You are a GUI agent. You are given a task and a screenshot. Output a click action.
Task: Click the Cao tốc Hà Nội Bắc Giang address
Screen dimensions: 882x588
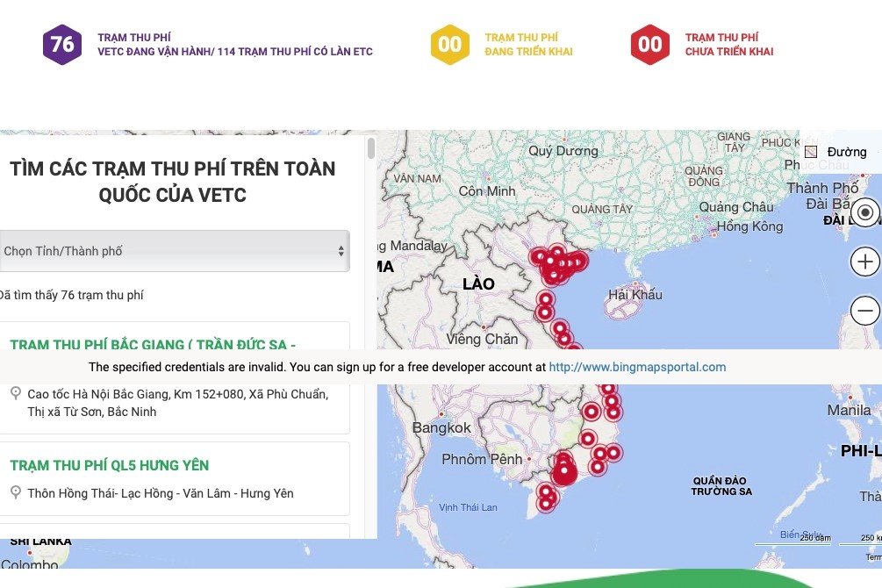[x=178, y=403]
